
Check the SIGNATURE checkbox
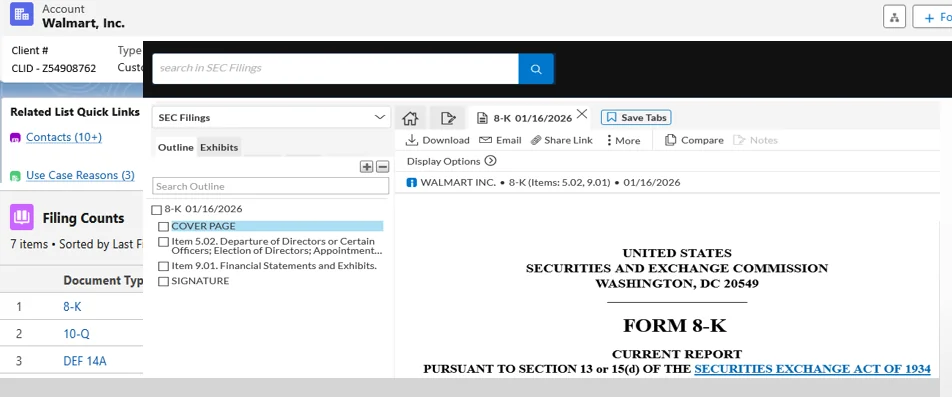[x=163, y=282]
